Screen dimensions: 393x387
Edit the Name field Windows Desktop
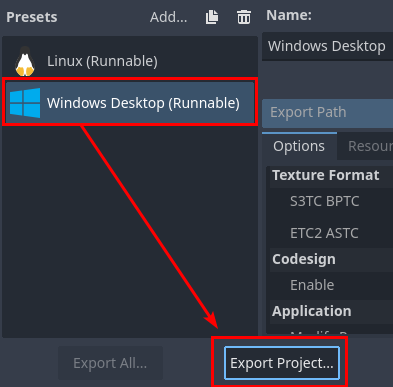click(x=328, y=46)
